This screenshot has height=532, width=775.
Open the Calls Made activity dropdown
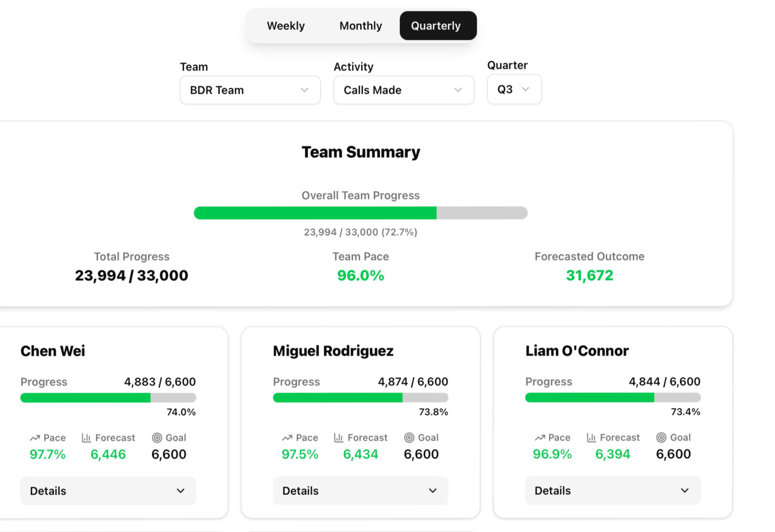tap(404, 90)
